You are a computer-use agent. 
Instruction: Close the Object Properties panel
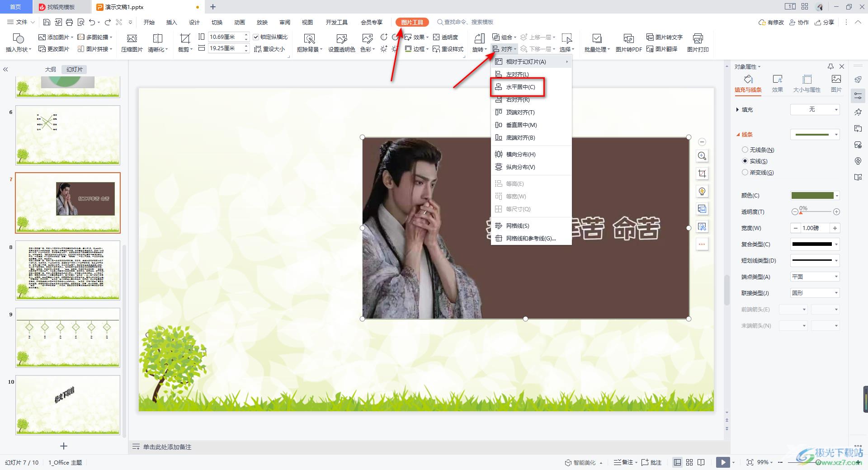(841, 66)
